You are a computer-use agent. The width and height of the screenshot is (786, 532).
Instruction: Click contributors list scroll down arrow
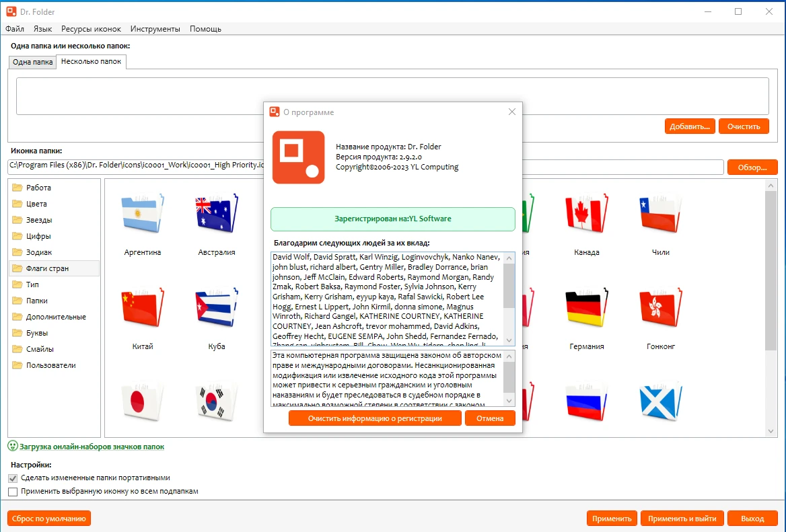[x=509, y=340]
